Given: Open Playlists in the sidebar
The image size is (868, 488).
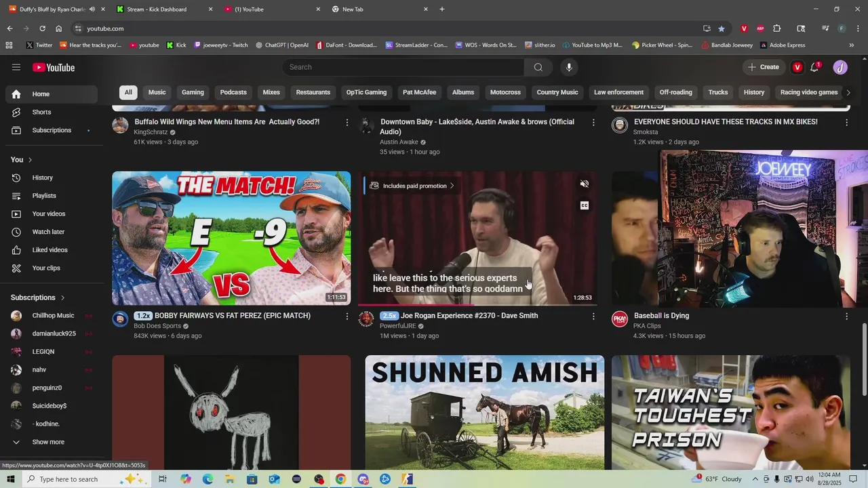Looking at the screenshot, I should [52, 196].
